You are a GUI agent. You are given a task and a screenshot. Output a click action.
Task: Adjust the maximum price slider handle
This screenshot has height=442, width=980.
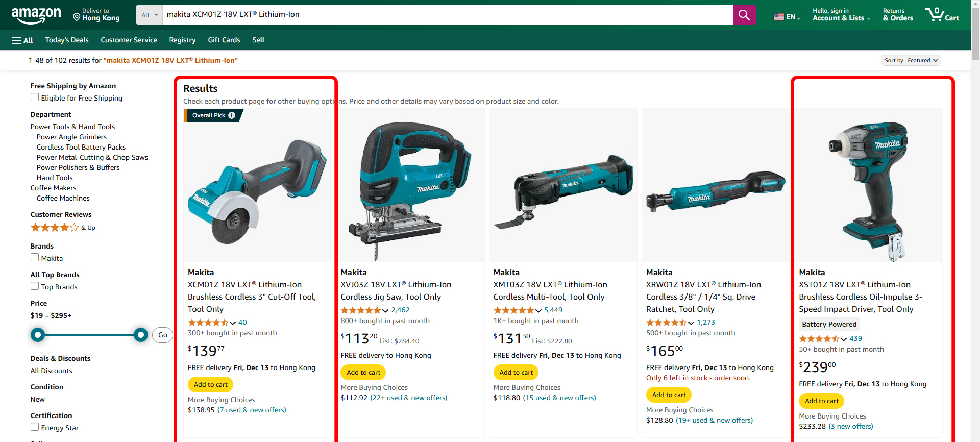[x=141, y=335]
